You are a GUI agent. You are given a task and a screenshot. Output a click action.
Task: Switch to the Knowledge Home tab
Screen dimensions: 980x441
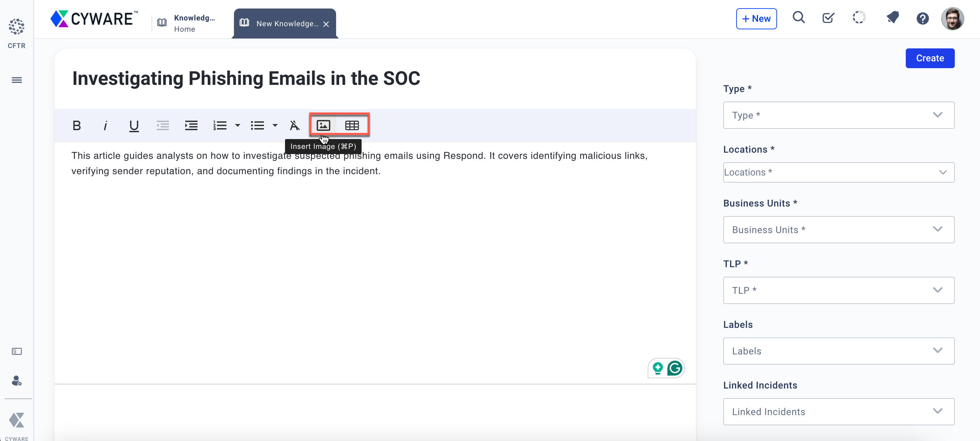tap(188, 23)
